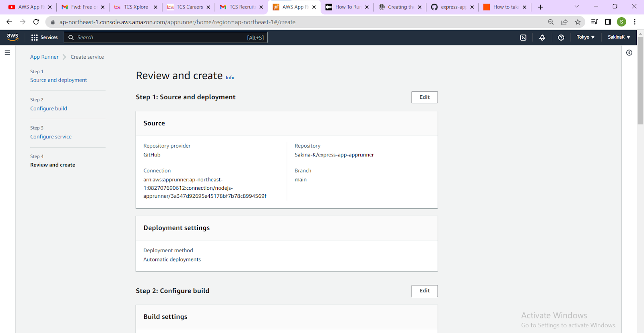Open the Info link beside Review and create
This screenshot has height=333, width=644.
pyautogui.click(x=230, y=78)
